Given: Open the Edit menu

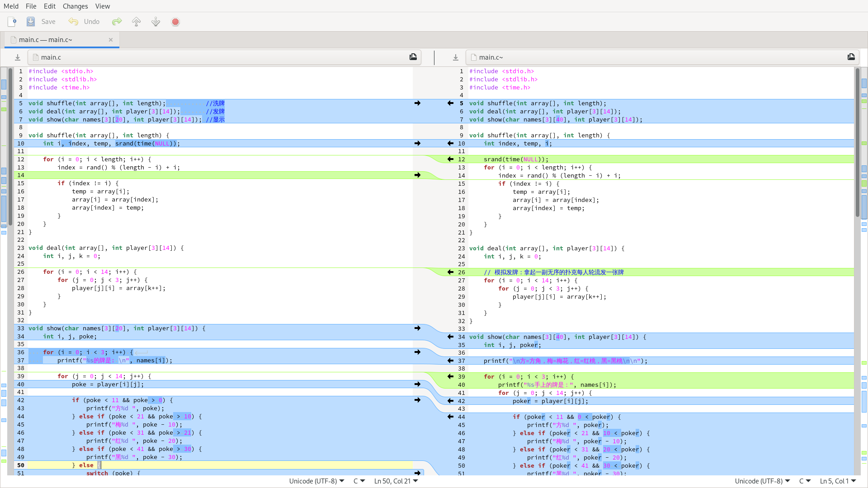Looking at the screenshot, I should click(x=50, y=6).
